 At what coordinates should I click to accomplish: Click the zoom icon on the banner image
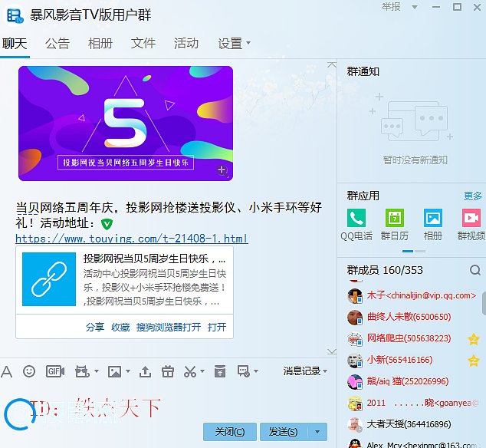click(222, 170)
